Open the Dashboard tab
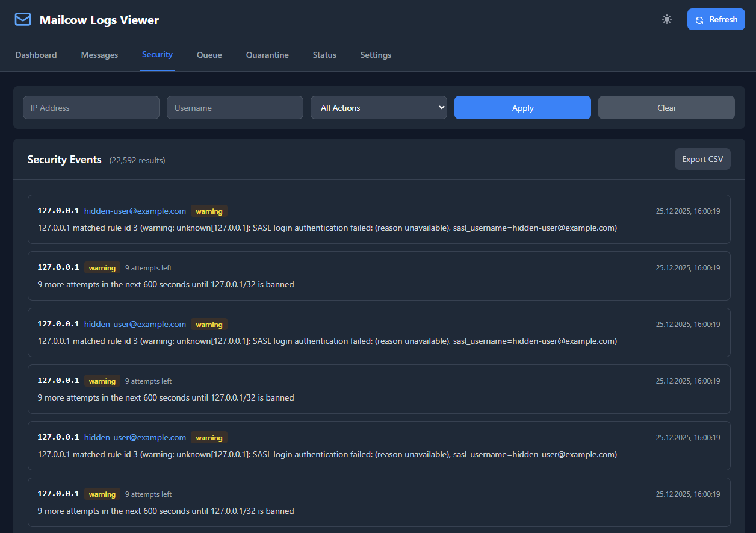The width and height of the screenshot is (756, 533). click(36, 55)
